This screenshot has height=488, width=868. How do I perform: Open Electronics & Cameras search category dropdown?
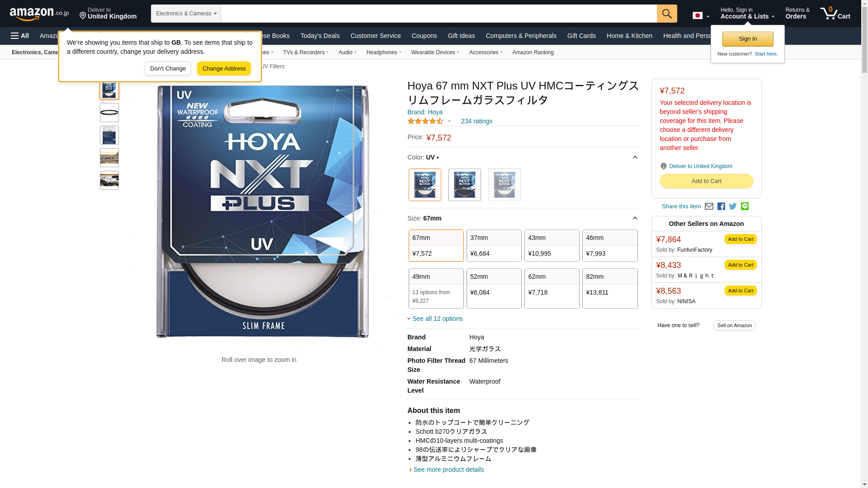click(x=186, y=14)
